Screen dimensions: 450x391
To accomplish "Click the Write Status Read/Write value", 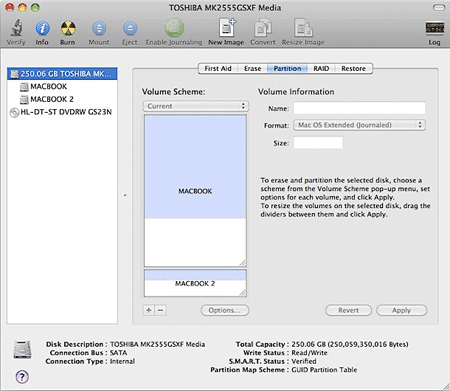I will point(309,353).
